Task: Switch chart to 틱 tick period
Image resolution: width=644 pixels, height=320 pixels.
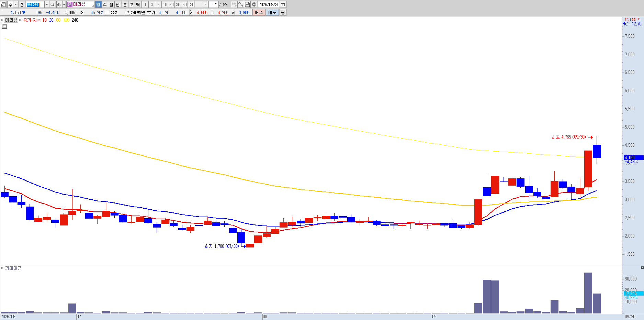Action: (138, 4)
